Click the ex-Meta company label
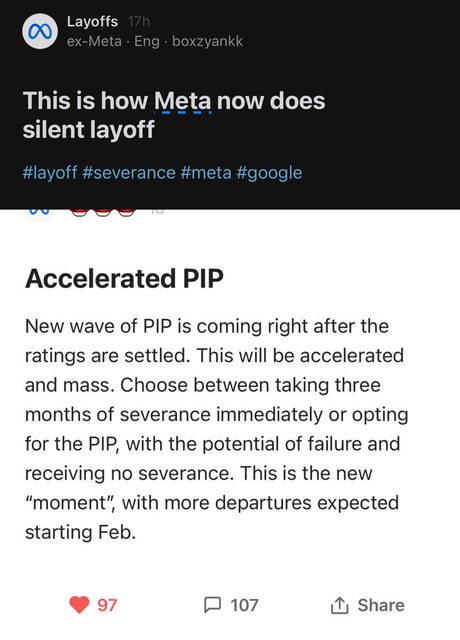Screen dimensions: 460x640 click(94, 41)
